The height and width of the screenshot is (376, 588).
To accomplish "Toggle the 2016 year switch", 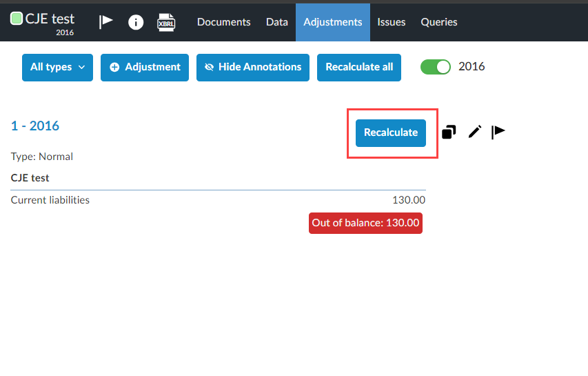I will point(435,67).
